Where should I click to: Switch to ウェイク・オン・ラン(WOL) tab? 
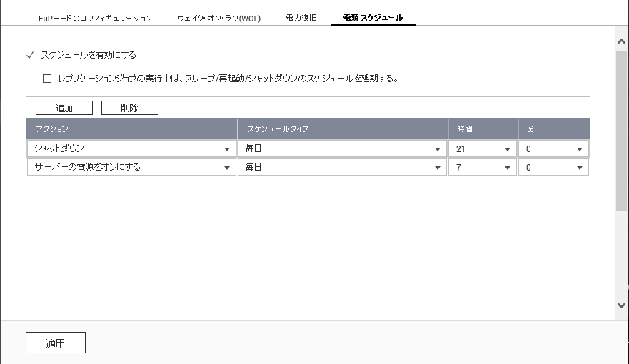[219, 19]
